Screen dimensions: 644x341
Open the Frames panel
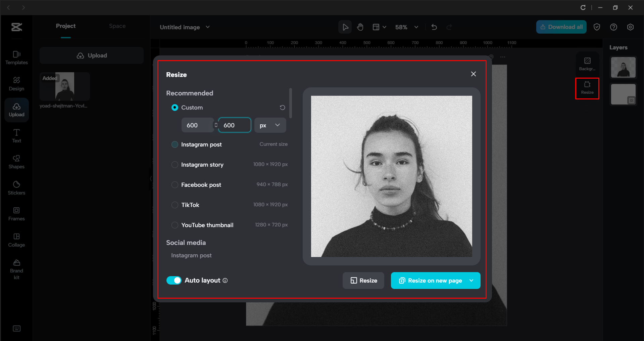click(16, 213)
